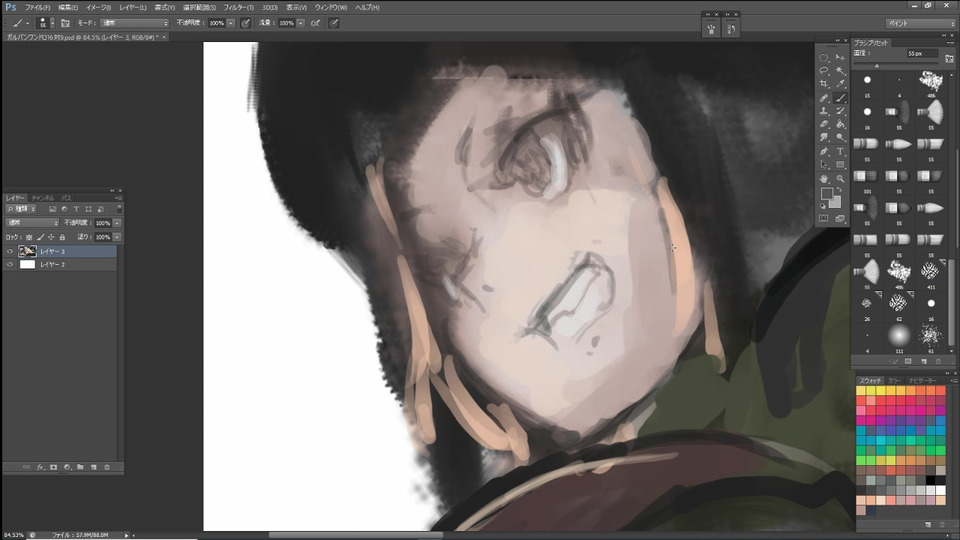This screenshot has height=540, width=960.
Task: Open the brush mode dropdown in options bar
Action: coord(135,23)
